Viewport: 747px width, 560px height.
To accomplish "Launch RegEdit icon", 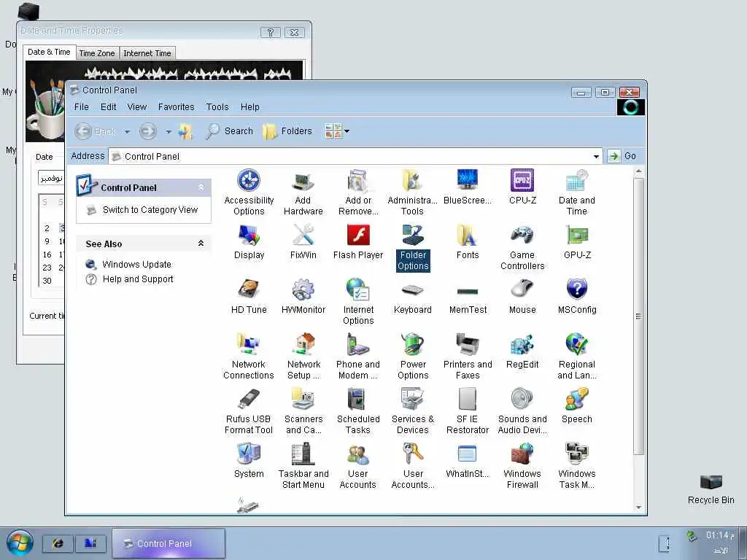I will click(522, 351).
